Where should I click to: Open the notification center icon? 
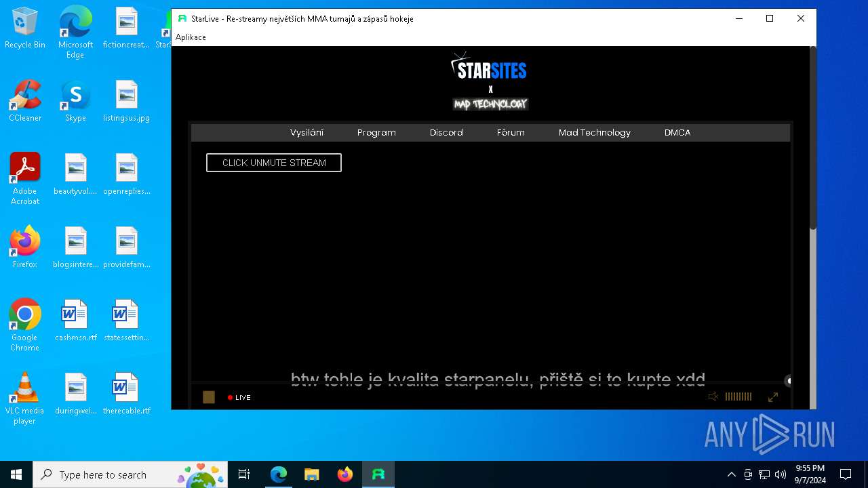tap(846, 474)
